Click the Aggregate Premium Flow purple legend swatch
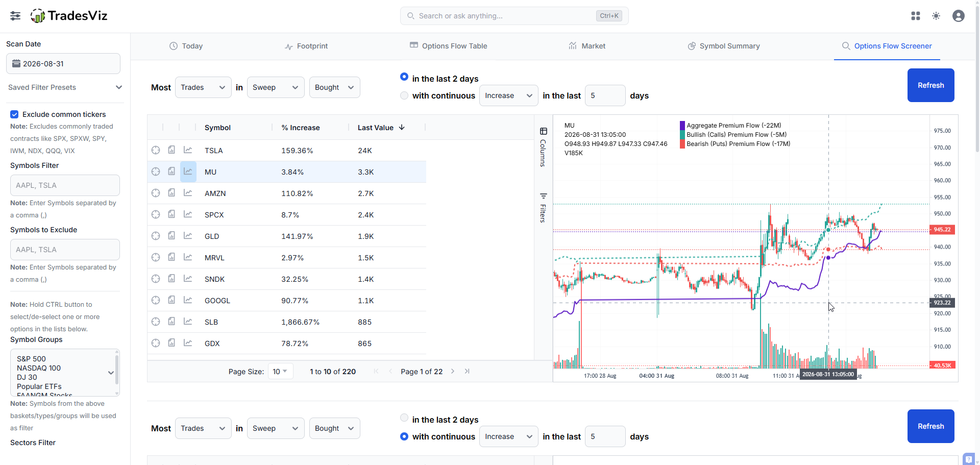Screen dimensions: 980x465 coord(682,125)
